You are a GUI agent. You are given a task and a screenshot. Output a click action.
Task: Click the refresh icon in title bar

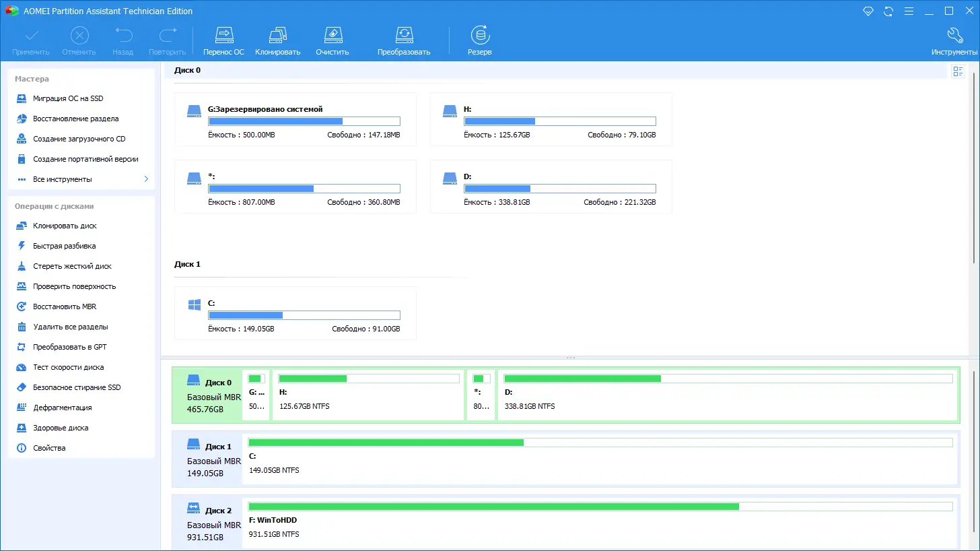pyautogui.click(x=888, y=11)
